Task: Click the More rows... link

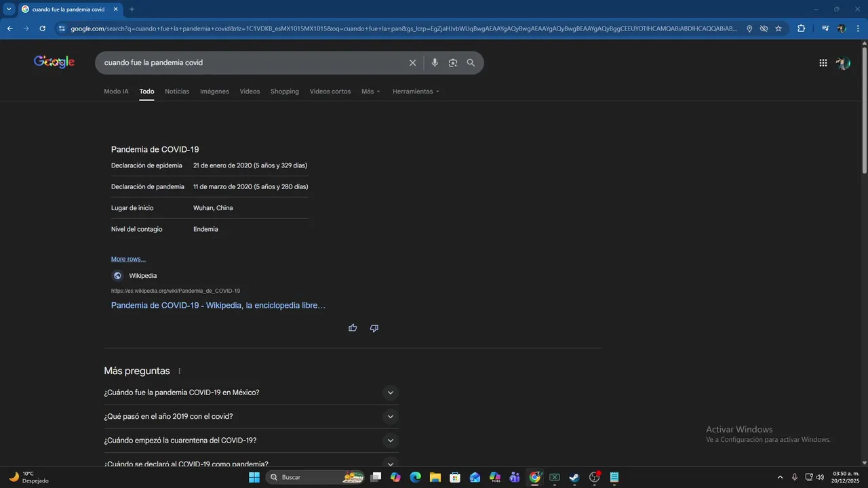Action: click(x=128, y=259)
